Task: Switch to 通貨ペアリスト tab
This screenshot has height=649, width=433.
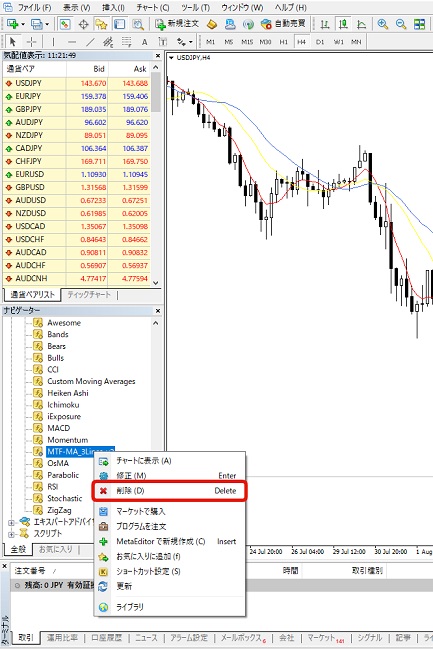Action: tap(32, 295)
